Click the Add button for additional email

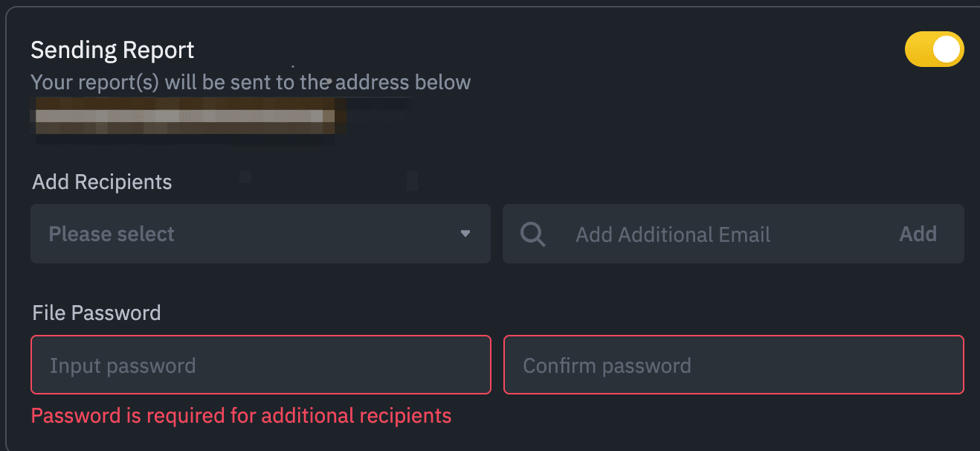918,234
